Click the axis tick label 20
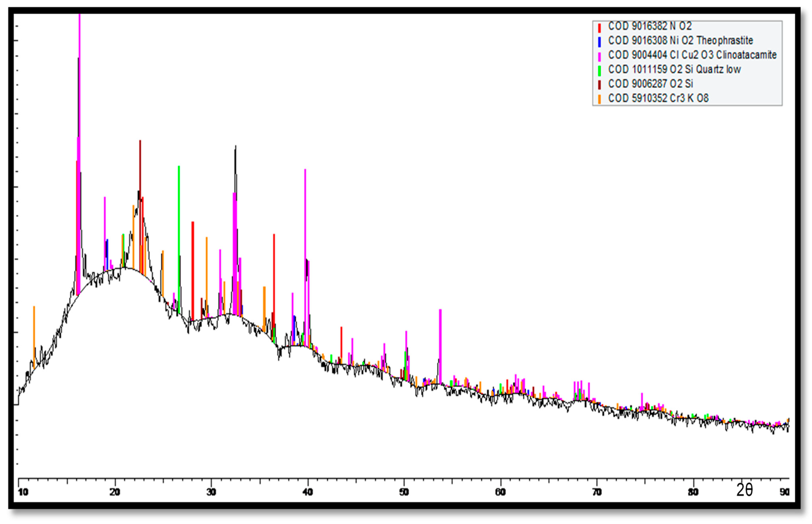812x524 pixels. (x=115, y=492)
